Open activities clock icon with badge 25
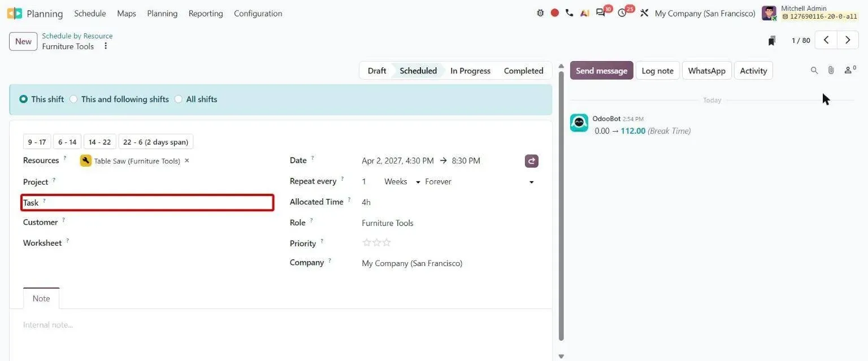The height and width of the screenshot is (361, 868). point(622,13)
